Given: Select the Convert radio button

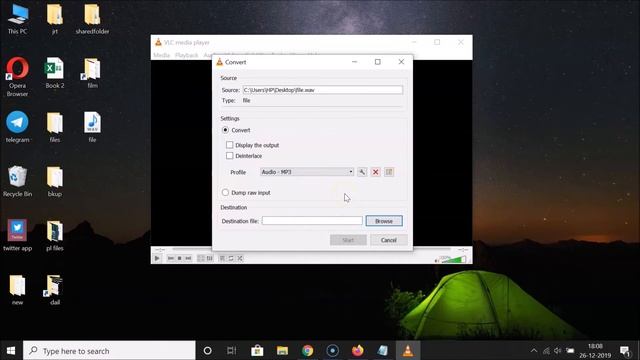Looking at the screenshot, I should tap(225, 130).
